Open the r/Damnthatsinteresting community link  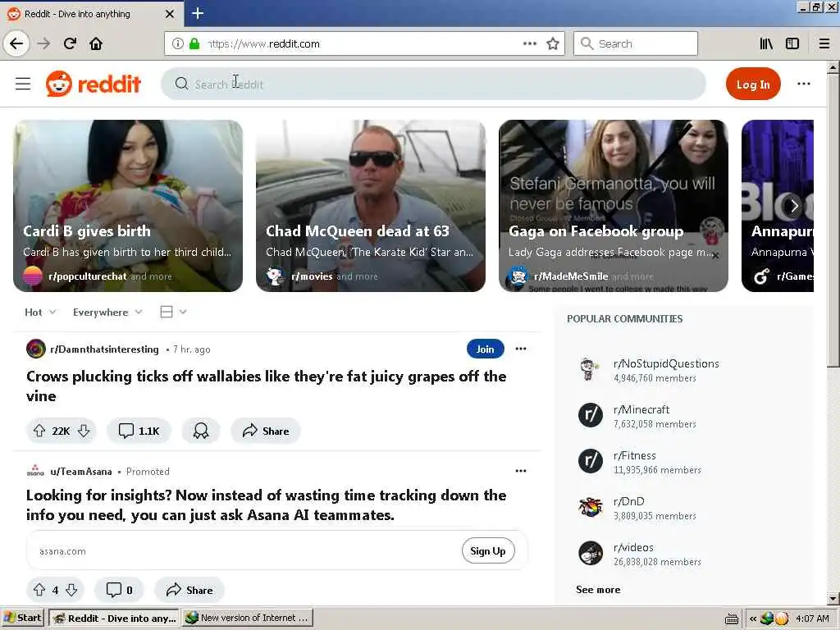(104, 349)
